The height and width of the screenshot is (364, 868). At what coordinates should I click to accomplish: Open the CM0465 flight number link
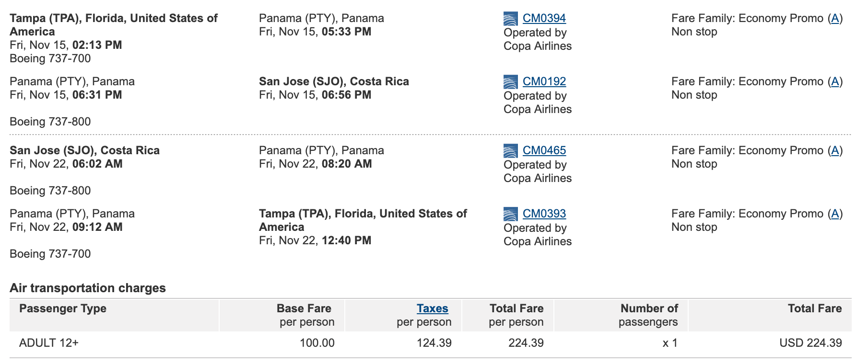pyautogui.click(x=544, y=150)
